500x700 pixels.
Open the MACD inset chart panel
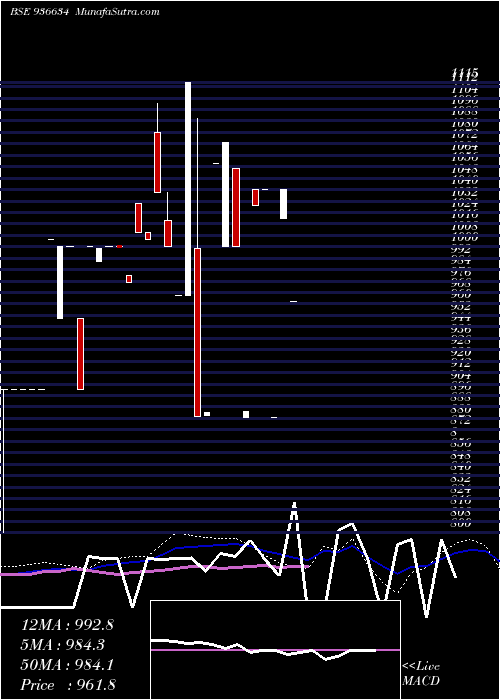tap(275, 650)
